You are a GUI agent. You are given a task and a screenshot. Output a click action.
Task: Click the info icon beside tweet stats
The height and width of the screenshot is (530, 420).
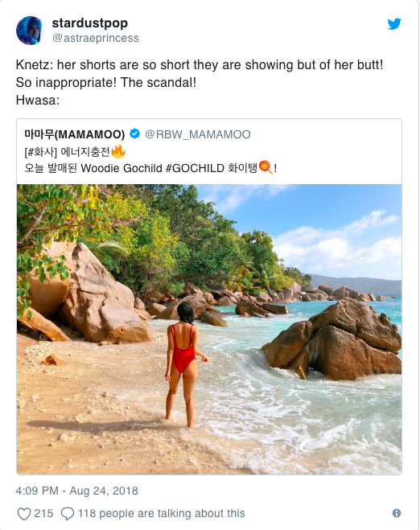coord(397,513)
